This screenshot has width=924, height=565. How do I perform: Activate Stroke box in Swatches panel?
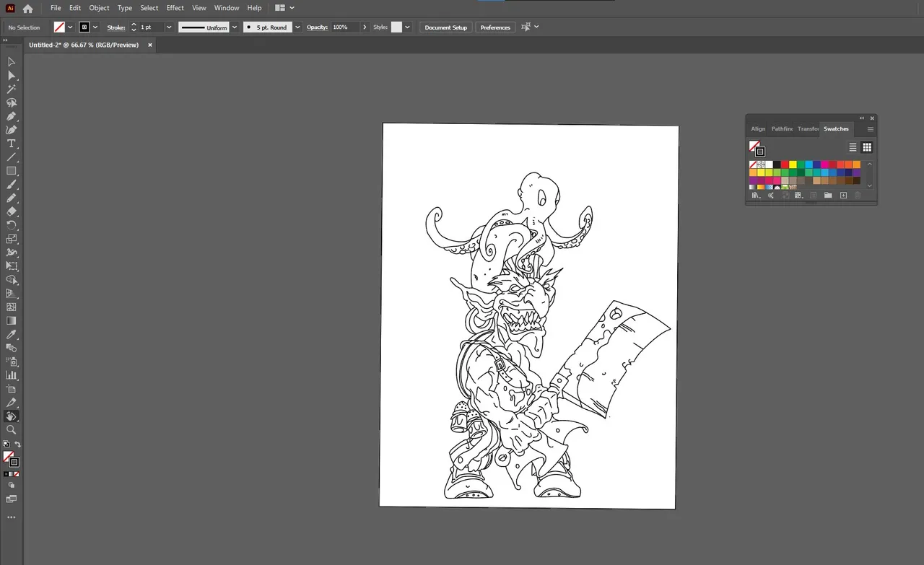coord(760,152)
